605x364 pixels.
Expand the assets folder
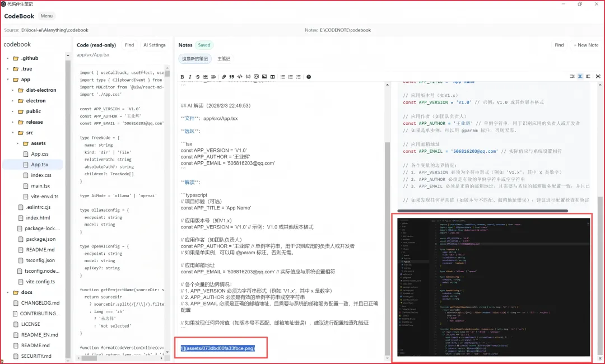(x=17, y=143)
